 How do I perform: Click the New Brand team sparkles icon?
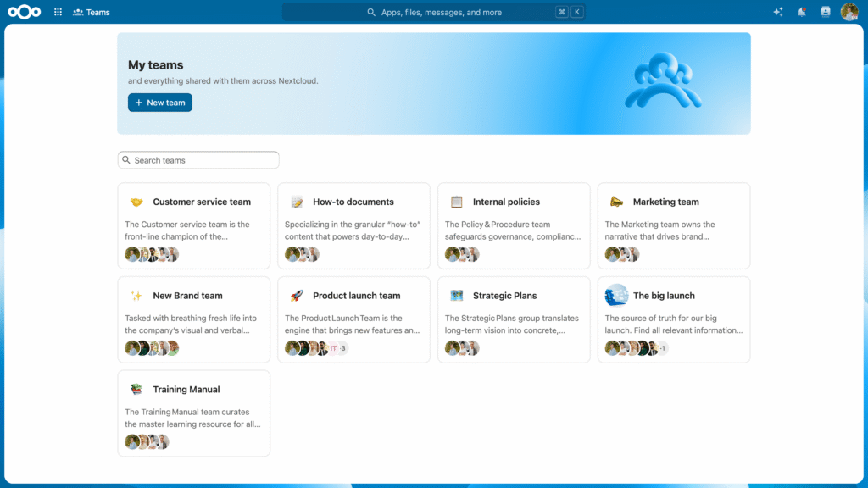(x=136, y=296)
